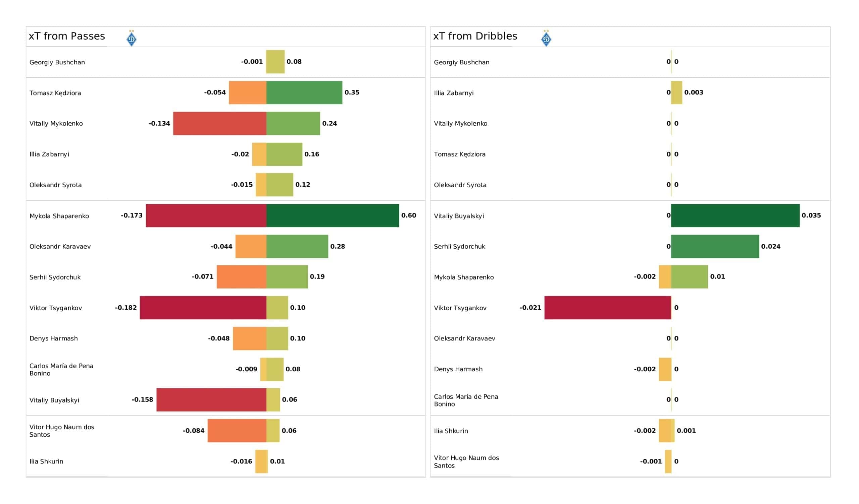This screenshot has height=504, width=859.
Task: Click Viktor Tsygankov's red -0.021 dribbles bar
Action: (607, 308)
